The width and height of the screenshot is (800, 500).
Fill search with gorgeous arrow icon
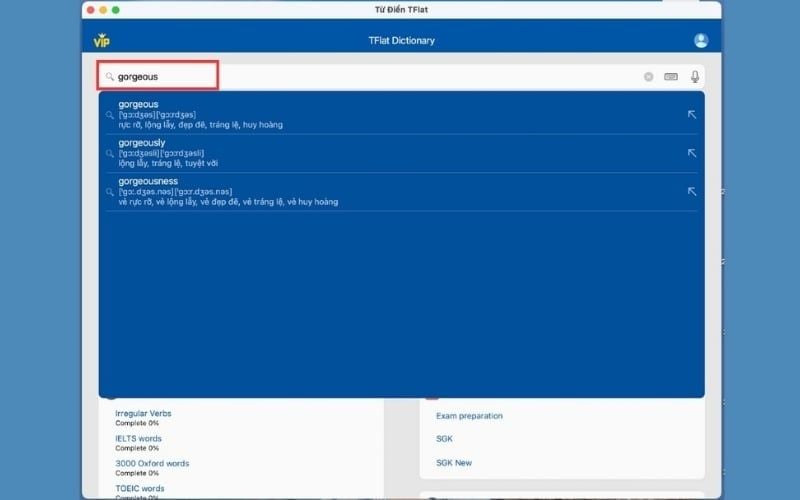[692, 114]
